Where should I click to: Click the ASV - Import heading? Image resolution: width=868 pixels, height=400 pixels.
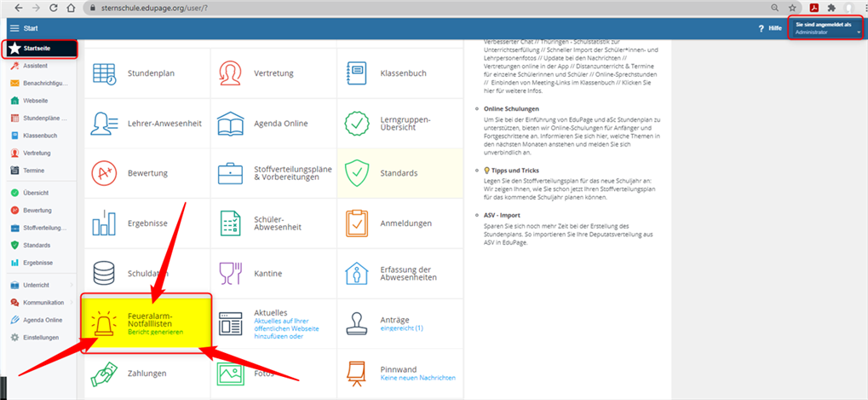(502, 215)
